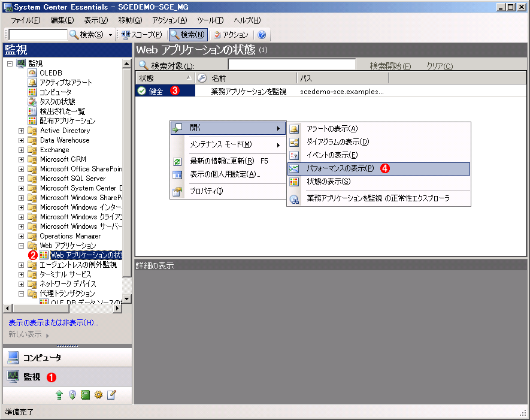Image resolution: width=530 pixels, height=420 pixels.
Task: Open 配布アプリケーション view in the tree
Action: [x=68, y=120]
